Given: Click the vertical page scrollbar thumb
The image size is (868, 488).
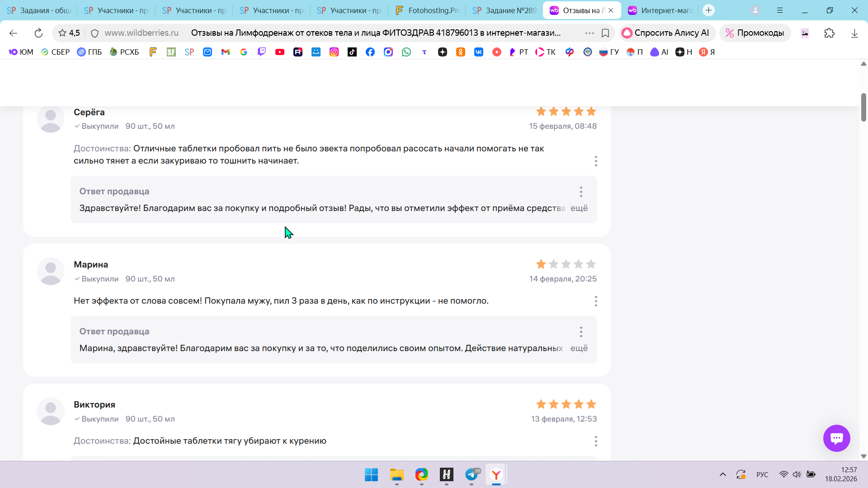Looking at the screenshot, I should pyautogui.click(x=863, y=107).
